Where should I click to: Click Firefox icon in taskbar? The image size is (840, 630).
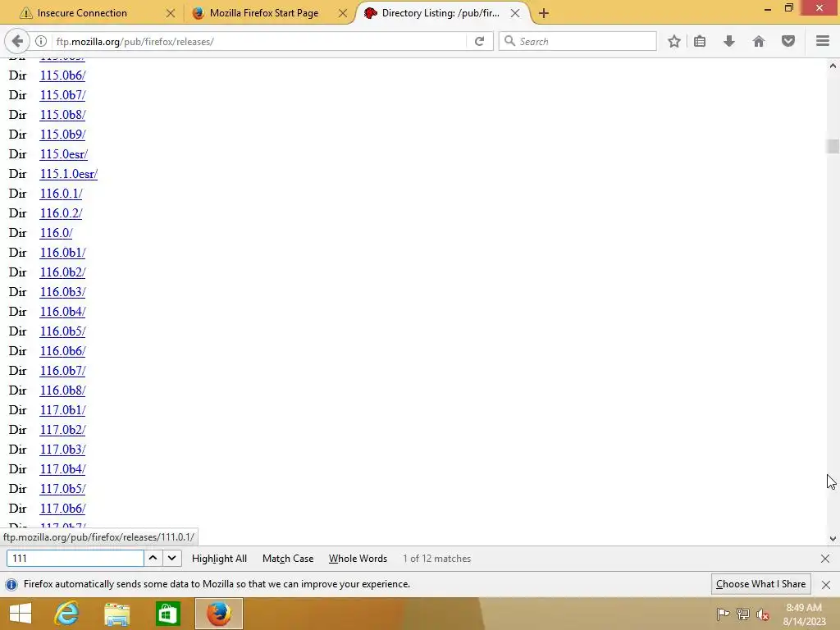click(x=218, y=614)
